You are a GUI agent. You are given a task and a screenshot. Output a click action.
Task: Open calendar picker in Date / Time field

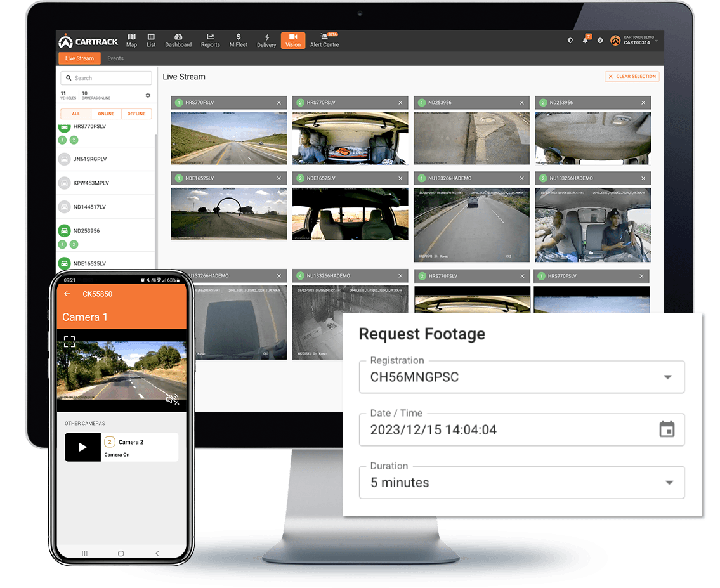tap(666, 429)
